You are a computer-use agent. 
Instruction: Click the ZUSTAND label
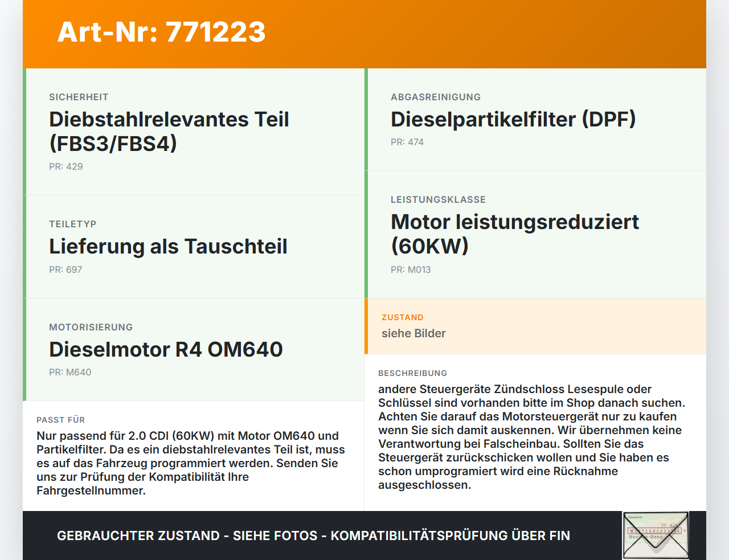[403, 317]
